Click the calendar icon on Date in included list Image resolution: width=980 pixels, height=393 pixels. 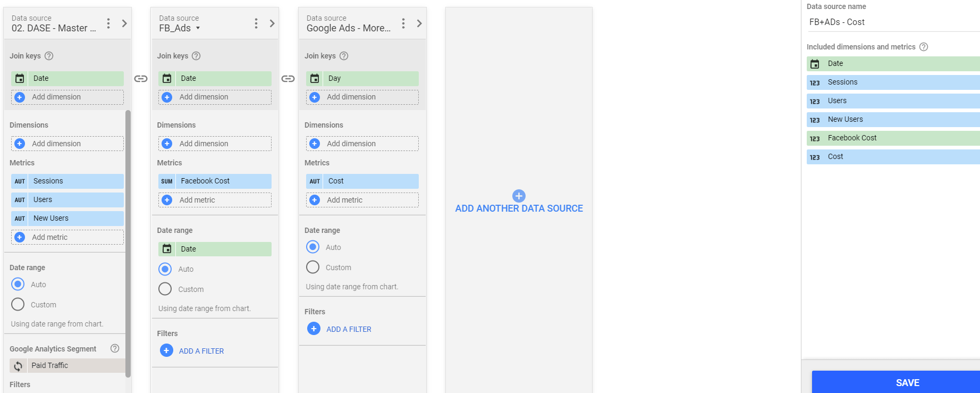pos(815,64)
